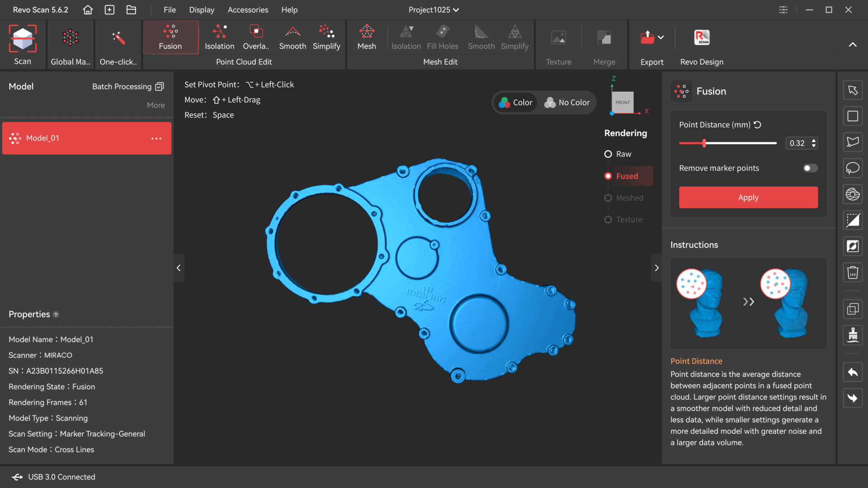The height and width of the screenshot is (488, 868).
Task: Open the Project1025 dropdown
Action: pyautogui.click(x=433, y=10)
